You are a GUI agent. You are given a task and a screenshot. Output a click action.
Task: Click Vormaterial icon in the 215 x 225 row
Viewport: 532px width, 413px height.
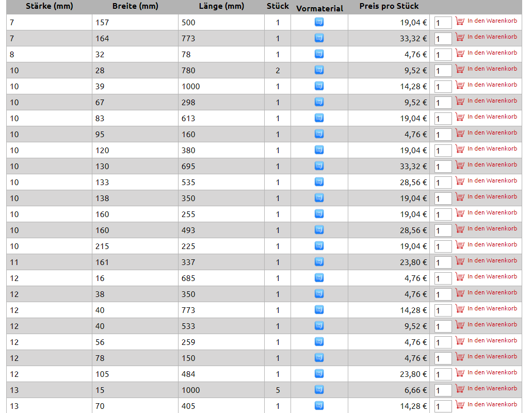[x=319, y=245]
